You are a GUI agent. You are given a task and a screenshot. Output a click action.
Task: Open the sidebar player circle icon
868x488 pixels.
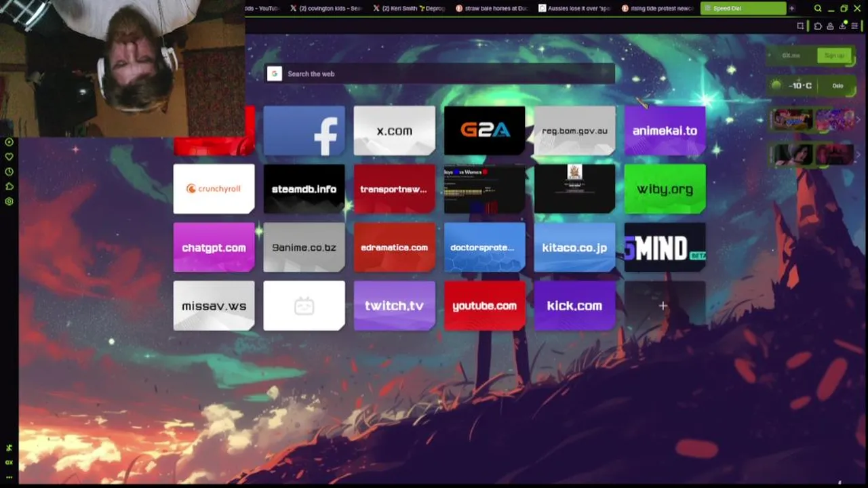pos(9,142)
